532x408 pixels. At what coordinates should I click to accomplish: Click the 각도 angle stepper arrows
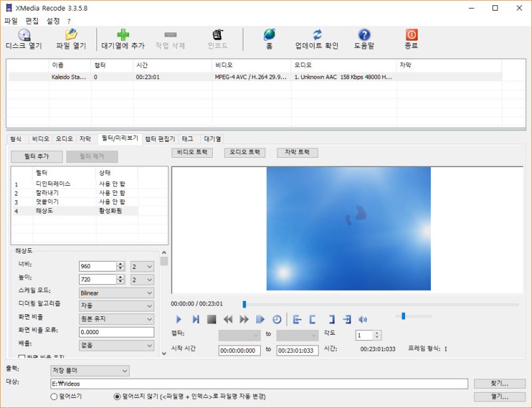(x=377, y=335)
